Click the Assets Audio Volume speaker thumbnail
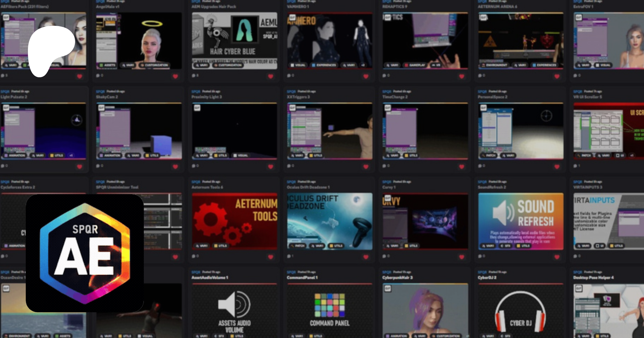 [x=234, y=310]
